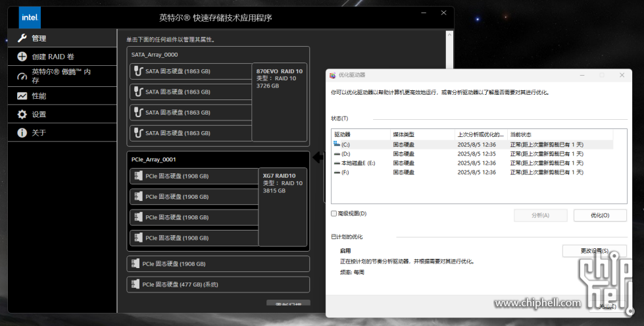Click the gear icon beside 设置
The image size is (644, 326).
tap(22, 115)
